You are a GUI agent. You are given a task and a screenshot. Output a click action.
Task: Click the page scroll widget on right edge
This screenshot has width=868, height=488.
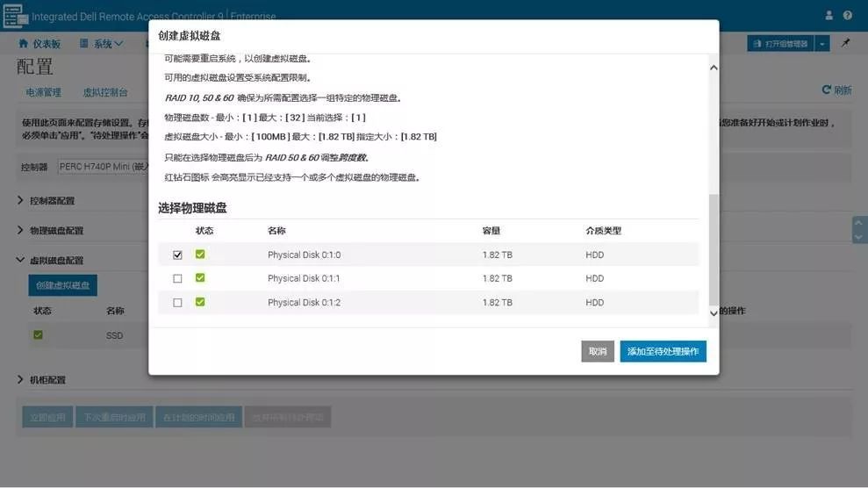(x=858, y=230)
